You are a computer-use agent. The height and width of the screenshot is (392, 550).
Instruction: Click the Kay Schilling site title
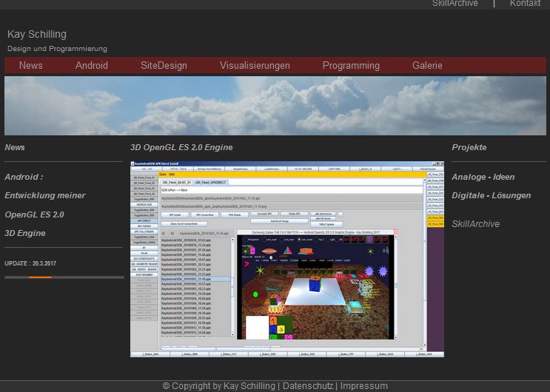click(37, 34)
